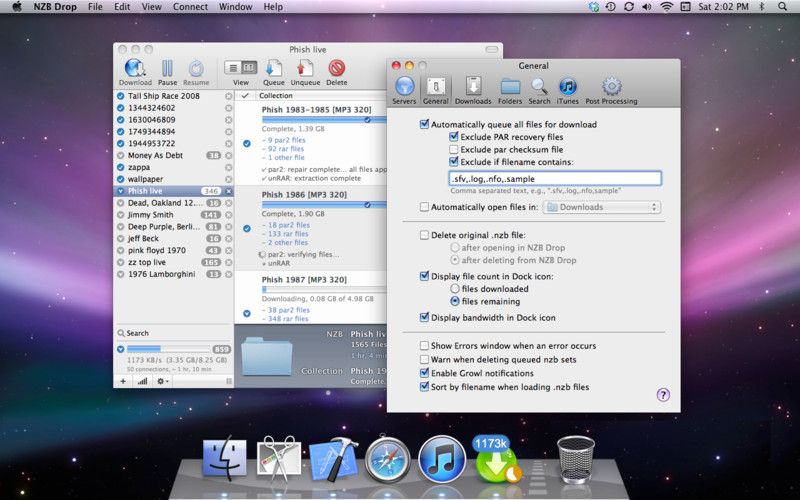The width and height of the screenshot is (800, 500).
Task: Open the gear action menu below sidebar
Action: click(x=162, y=381)
